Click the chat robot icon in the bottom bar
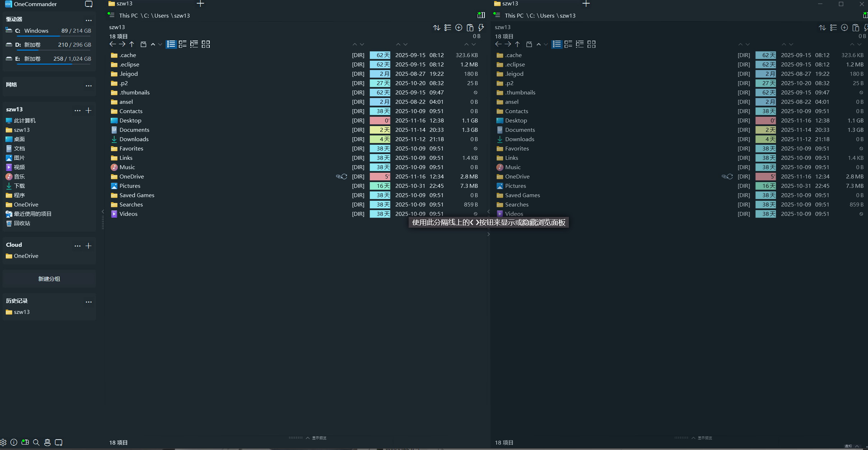The width and height of the screenshot is (868, 450). tap(47, 442)
